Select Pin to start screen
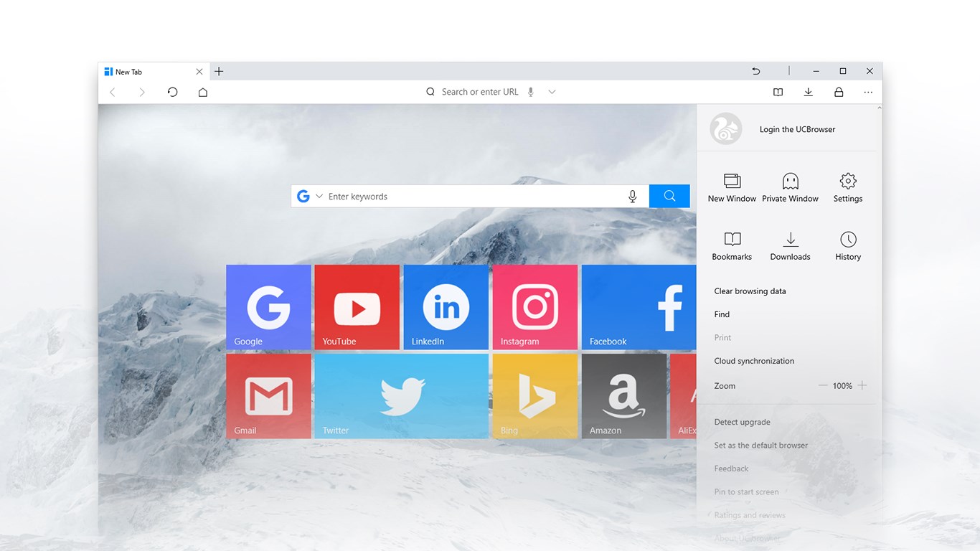Viewport: 980px width, 551px height. pos(746,492)
